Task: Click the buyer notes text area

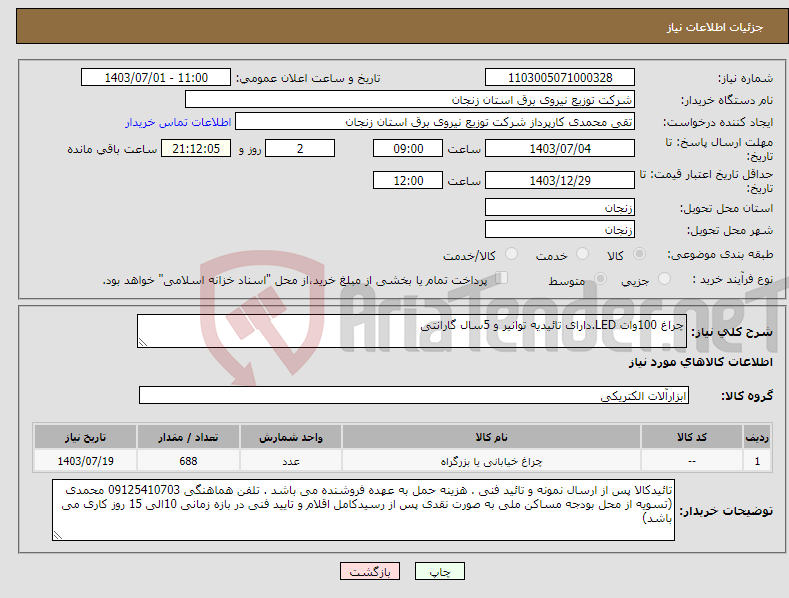Action: click(363, 510)
